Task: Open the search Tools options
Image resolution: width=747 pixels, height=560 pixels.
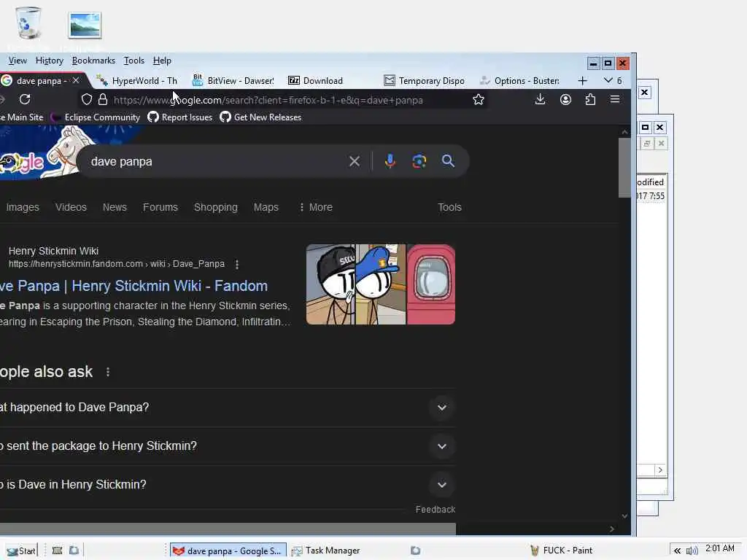Action: pos(449,207)
